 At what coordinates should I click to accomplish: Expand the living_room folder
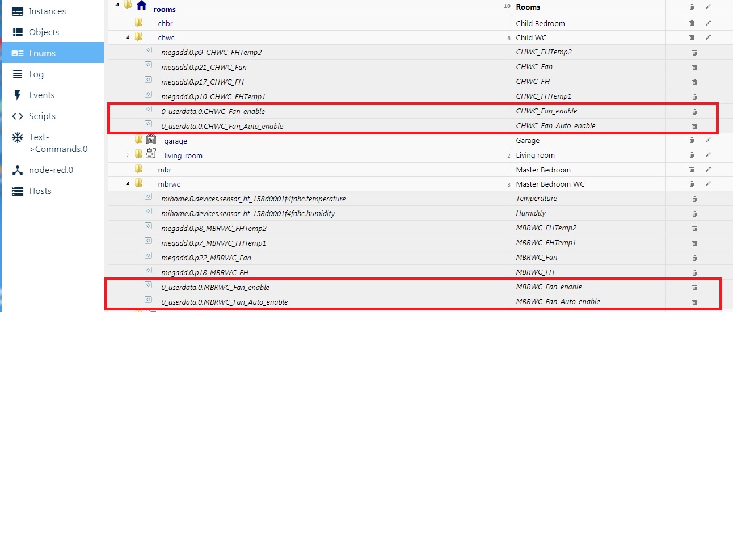(x=127, y=154)
